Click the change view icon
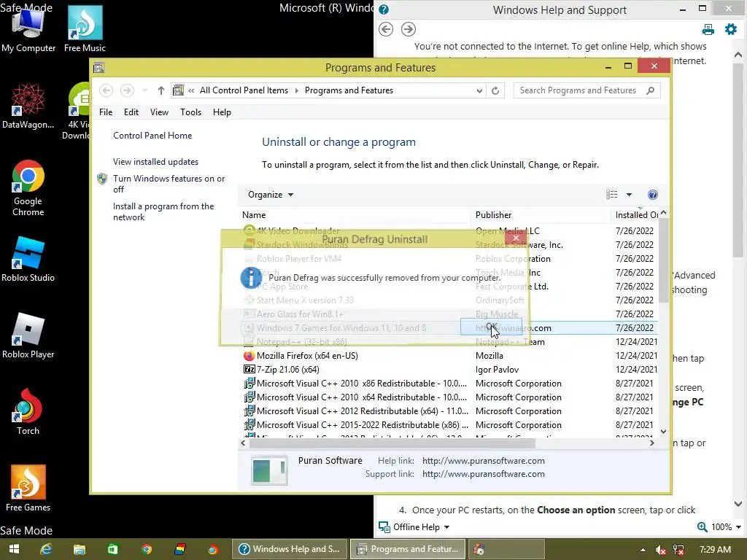747x560 pixels. coord(612,194)
